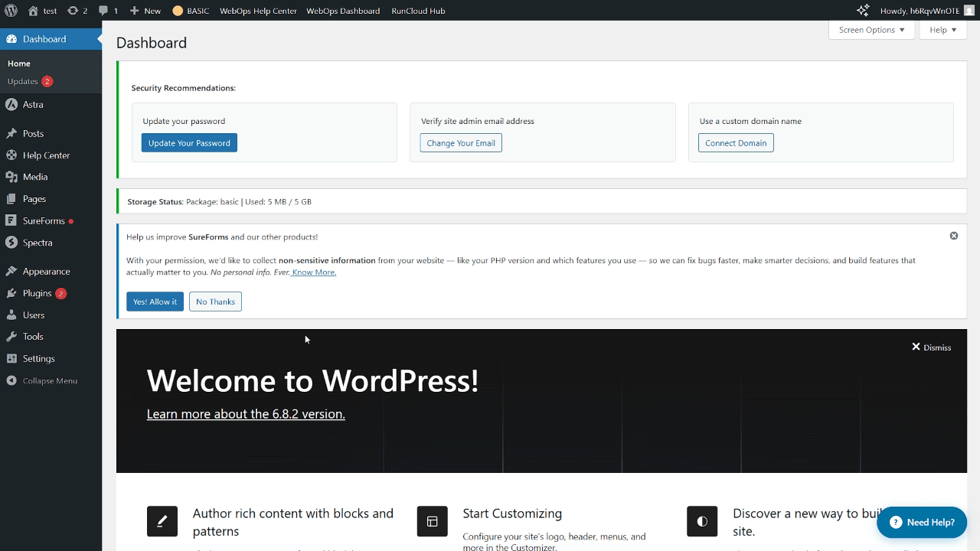Decline tracking with No Thanks button
Screen dimensions: 980x551
click(x=215, y=302)
